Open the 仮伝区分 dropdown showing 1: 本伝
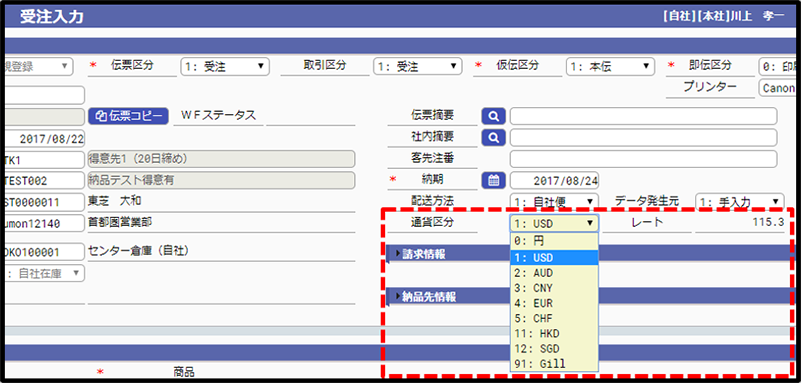This screenshot has height=383, width=801. pyautogui.click(x=610, y=66)
